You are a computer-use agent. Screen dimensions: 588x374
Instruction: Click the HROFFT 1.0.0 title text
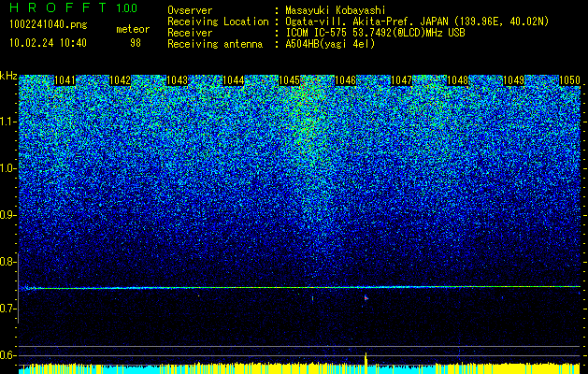[74, 7]
